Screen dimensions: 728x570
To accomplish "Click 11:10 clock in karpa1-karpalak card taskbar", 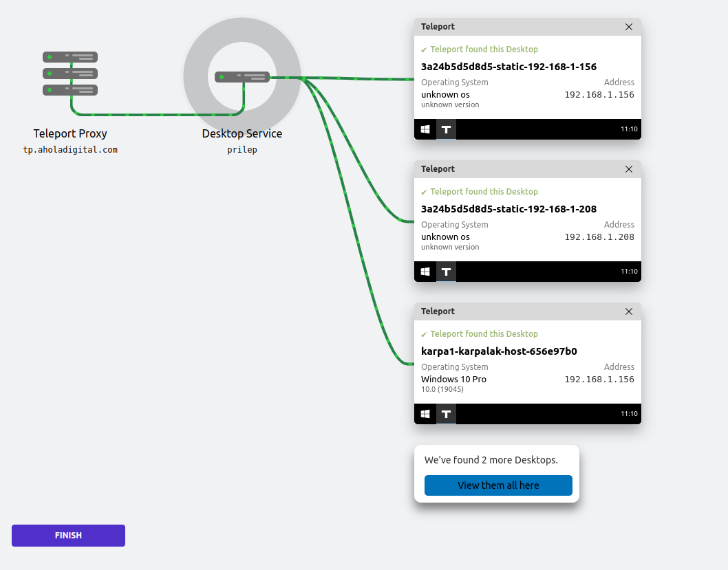I will coord(629,414).
